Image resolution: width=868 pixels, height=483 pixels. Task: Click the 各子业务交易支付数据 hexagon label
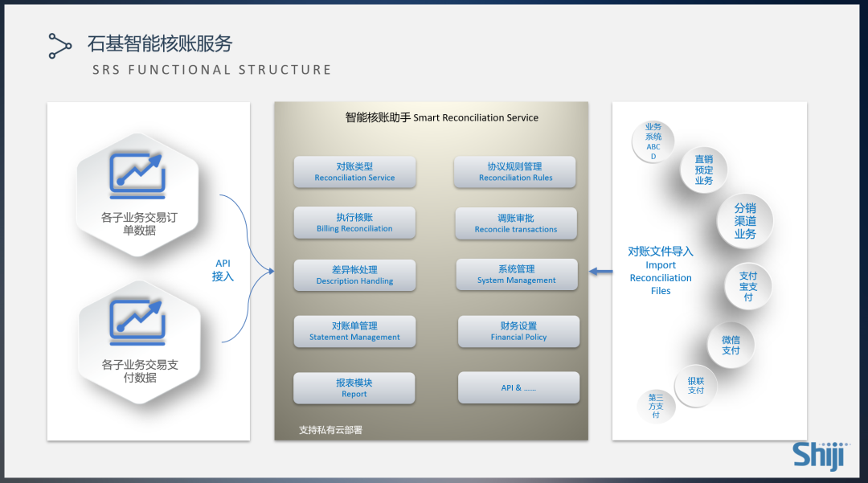click(x=140, y=370)
